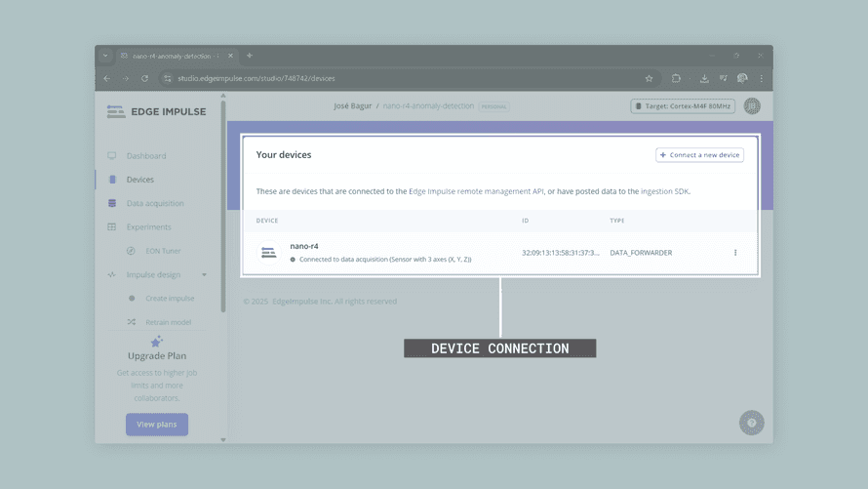Image resolution: width=868 pixels, height=489 pixels.
Task: Click the Create impulse dot icon
Action: (132, 298)
